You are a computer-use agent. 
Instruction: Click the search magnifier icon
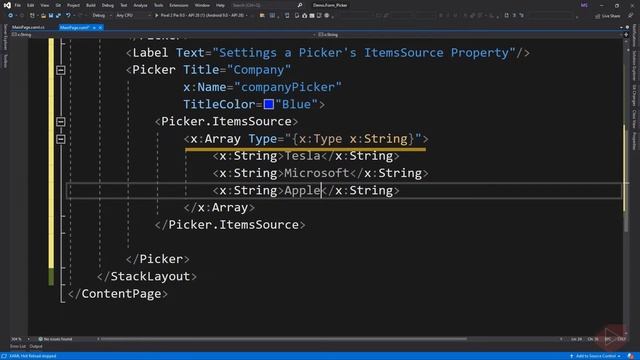tap(300, 5)
